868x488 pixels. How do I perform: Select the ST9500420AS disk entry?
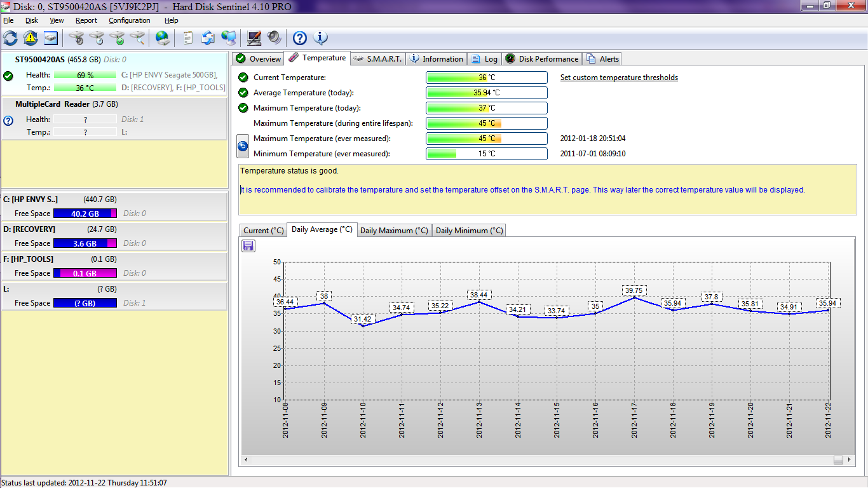tap(114, 73)
